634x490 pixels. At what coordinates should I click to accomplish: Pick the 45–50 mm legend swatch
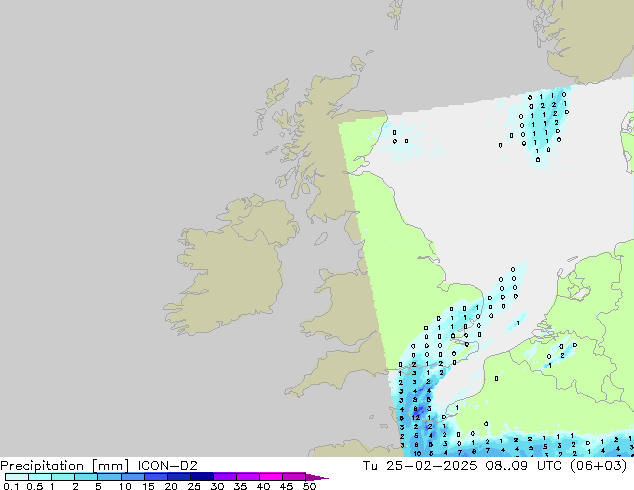tap(294, 477)
